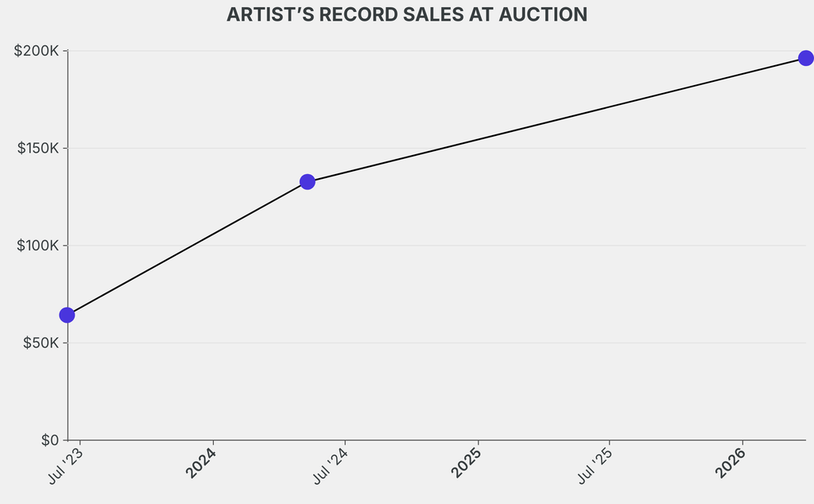Click the Jul '24 x-axis label
Screen dimensions: 814x504
pyautogui.click(x=331, y=465)
